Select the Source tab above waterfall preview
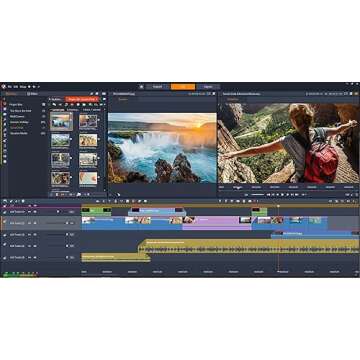 pos(123,99)
